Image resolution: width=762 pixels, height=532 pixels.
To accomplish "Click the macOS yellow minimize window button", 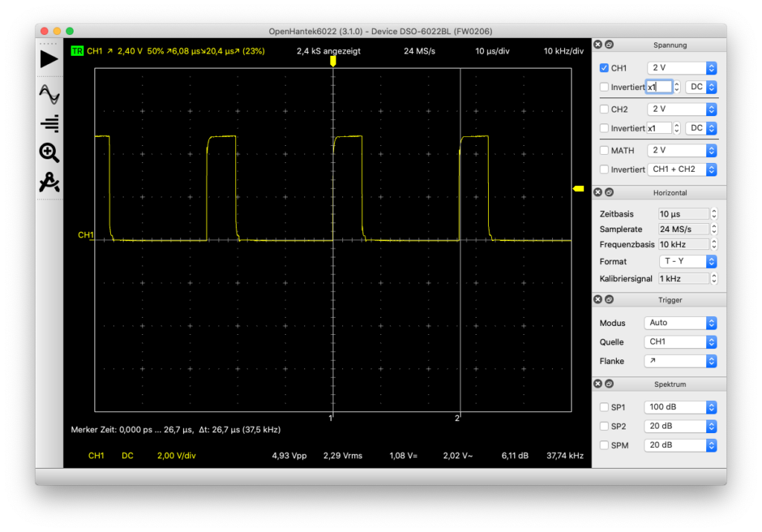I will pos(57,31).
